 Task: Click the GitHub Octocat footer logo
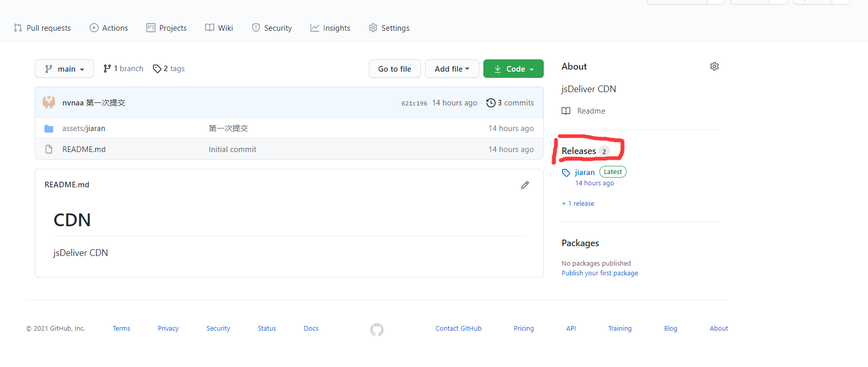[377, 330]
